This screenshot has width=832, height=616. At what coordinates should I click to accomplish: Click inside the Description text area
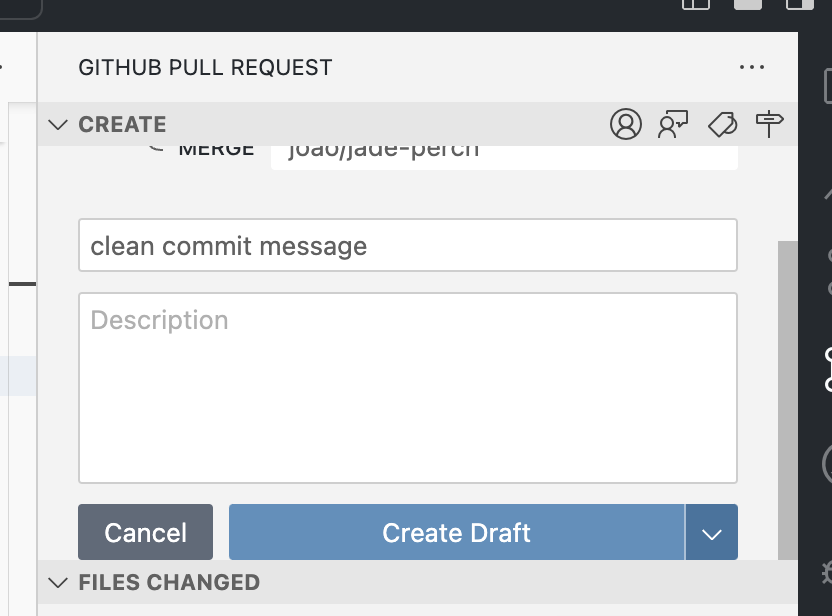click(408, 388)
